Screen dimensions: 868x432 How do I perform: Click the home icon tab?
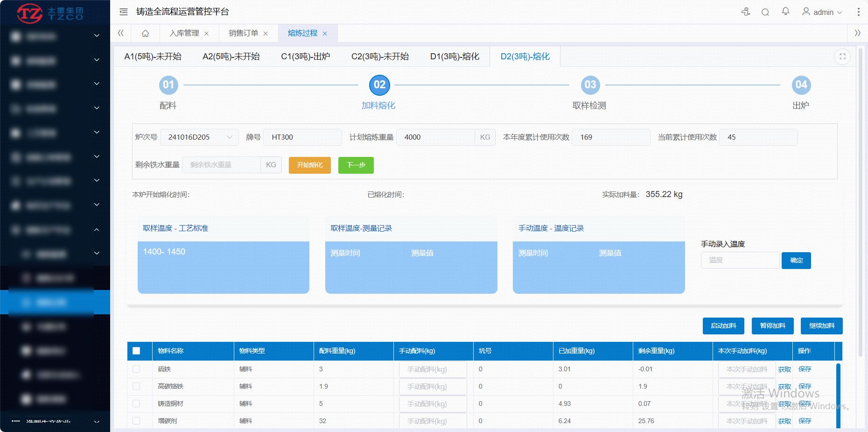[x=145, y=33]
